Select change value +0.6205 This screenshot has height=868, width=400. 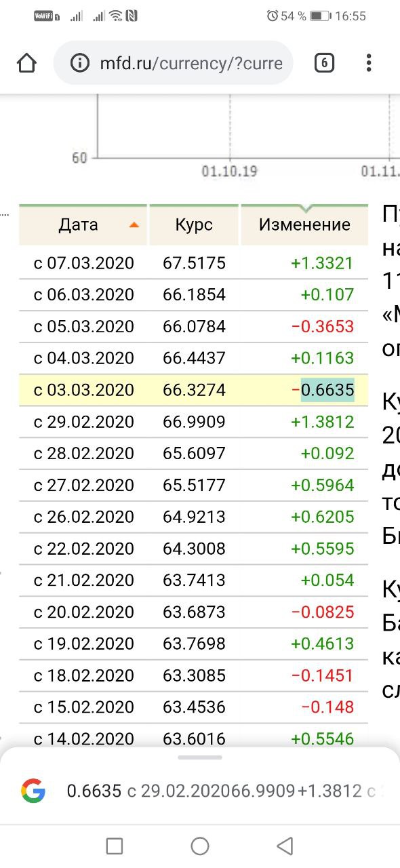pos(322,517)
